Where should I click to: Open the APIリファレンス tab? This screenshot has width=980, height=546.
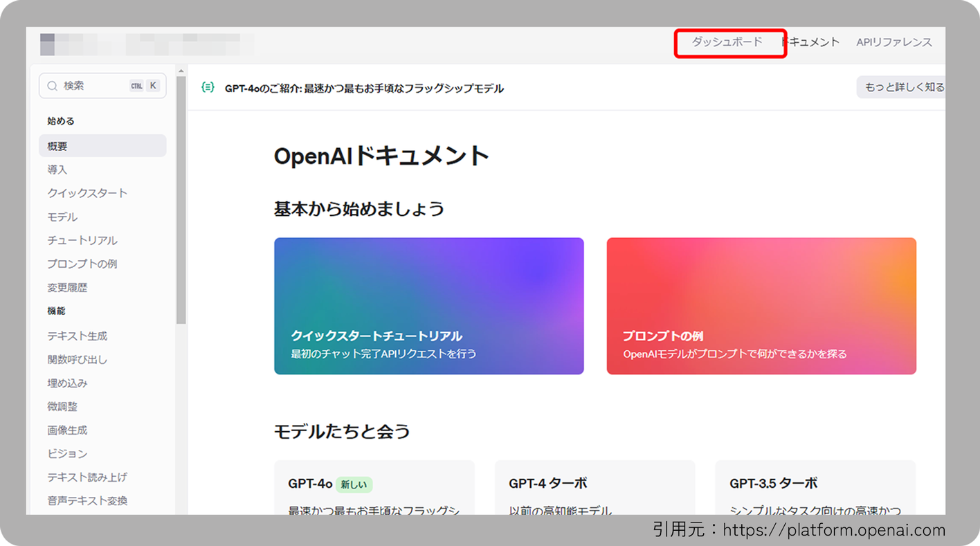[x=894, y=42]
